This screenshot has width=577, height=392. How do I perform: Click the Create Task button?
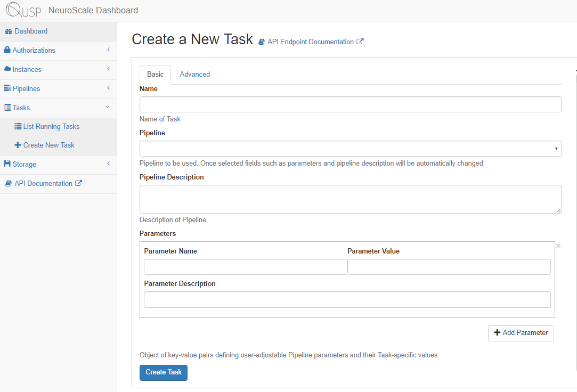pos(164,372)
